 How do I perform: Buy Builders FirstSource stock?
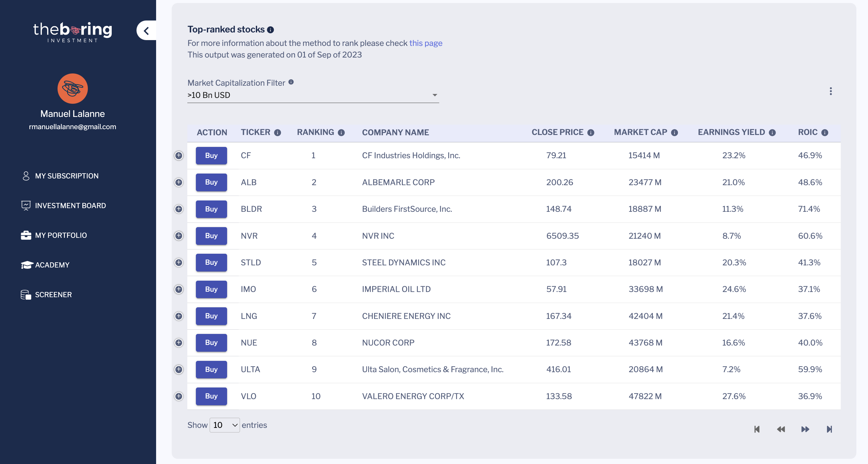tap(211, 209)
